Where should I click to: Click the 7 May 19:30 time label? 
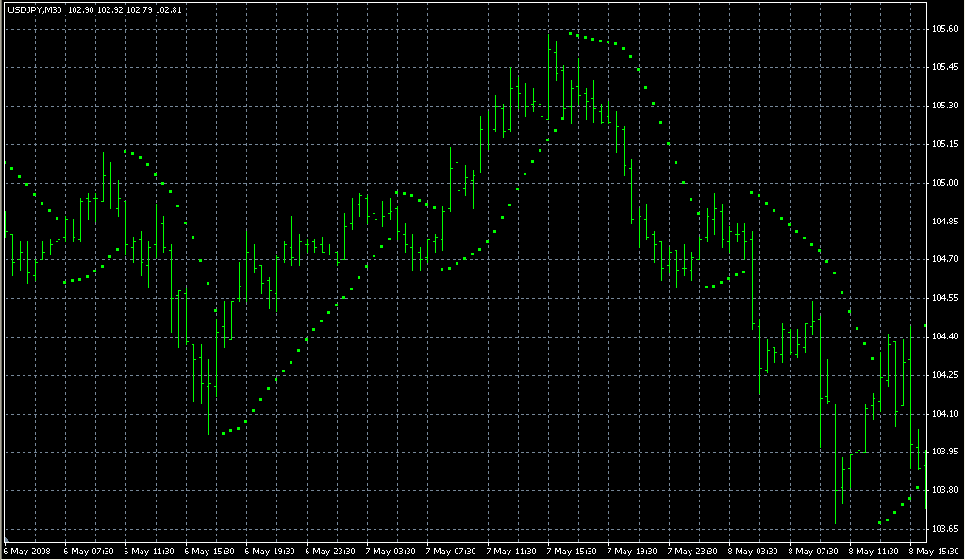tap(633, 551)
